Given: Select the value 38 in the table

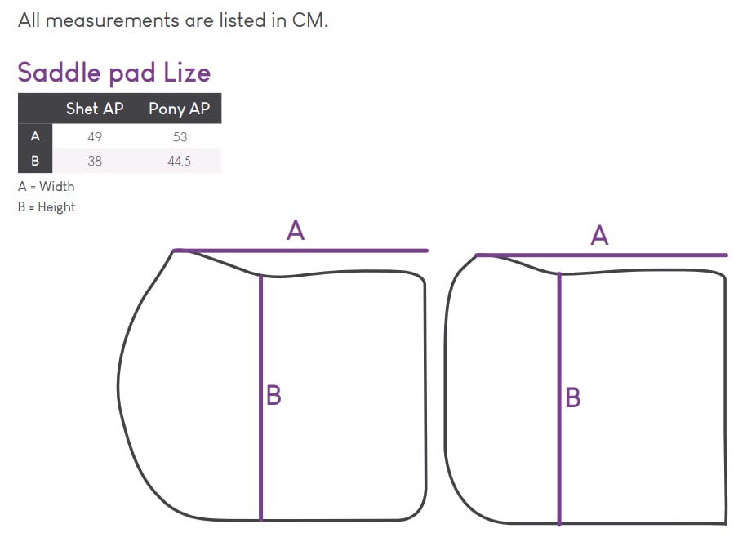Looking at the screenshot, I should tap(95, 161).
